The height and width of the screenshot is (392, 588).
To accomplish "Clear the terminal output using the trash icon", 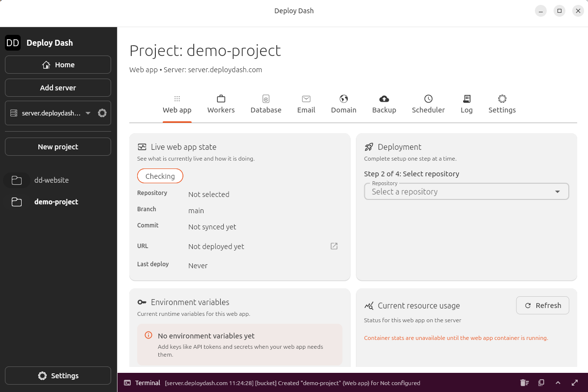I will coord(524,383).
